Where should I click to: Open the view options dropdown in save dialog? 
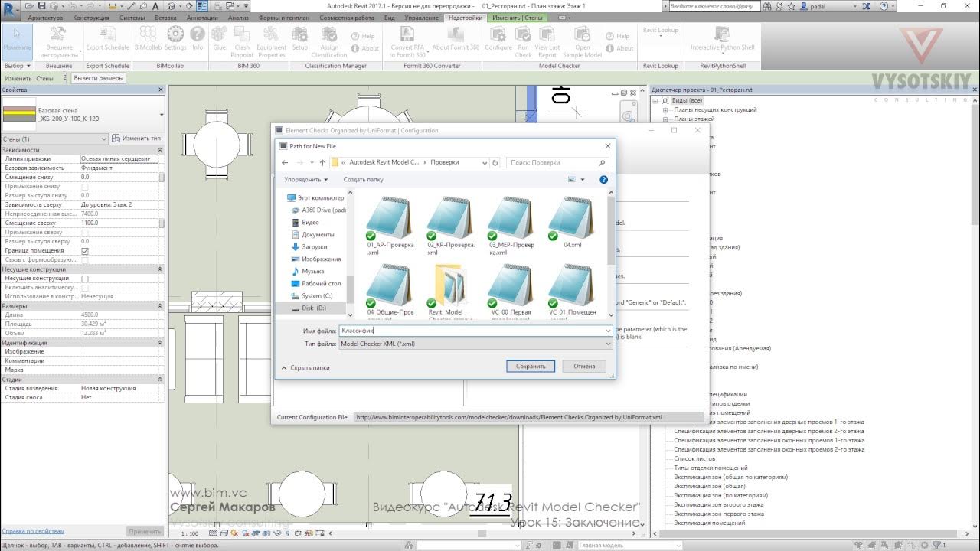pyautogui.click(x=583, y=179)
